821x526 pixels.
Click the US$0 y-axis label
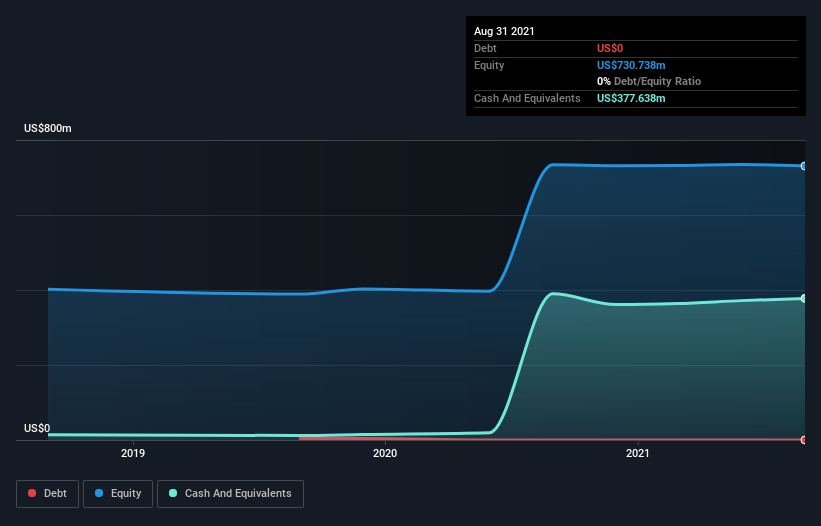[37, 428]
